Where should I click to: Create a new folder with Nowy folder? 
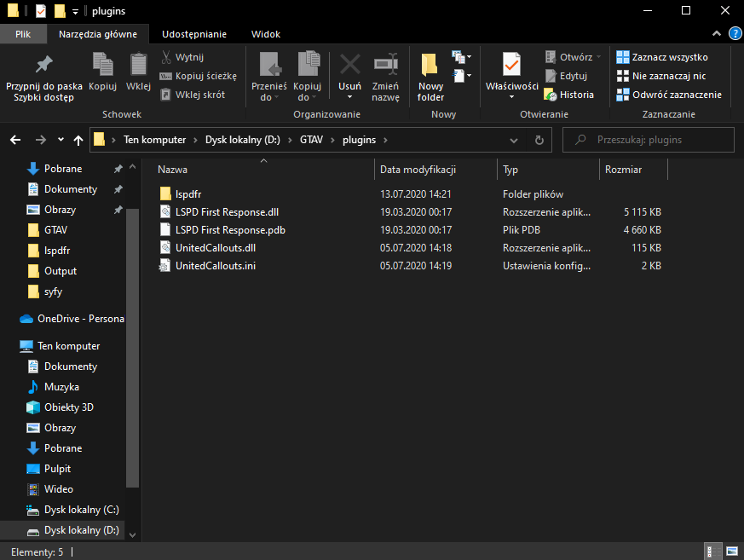pos(430,66)
